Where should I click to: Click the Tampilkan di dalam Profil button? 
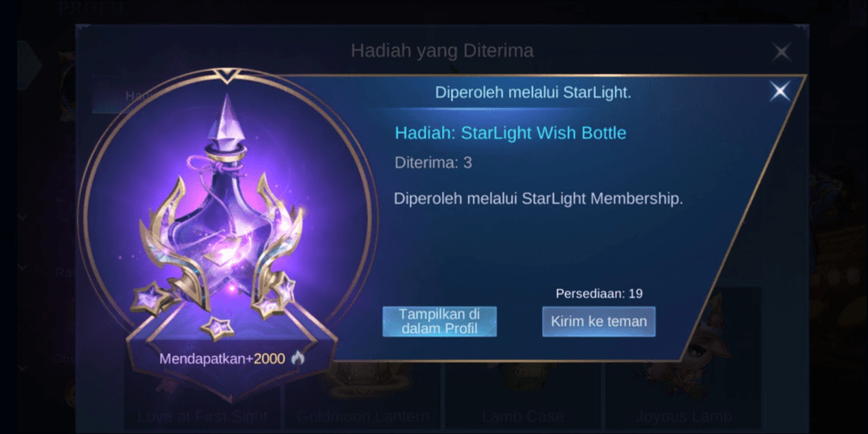(x=439, y=321)
